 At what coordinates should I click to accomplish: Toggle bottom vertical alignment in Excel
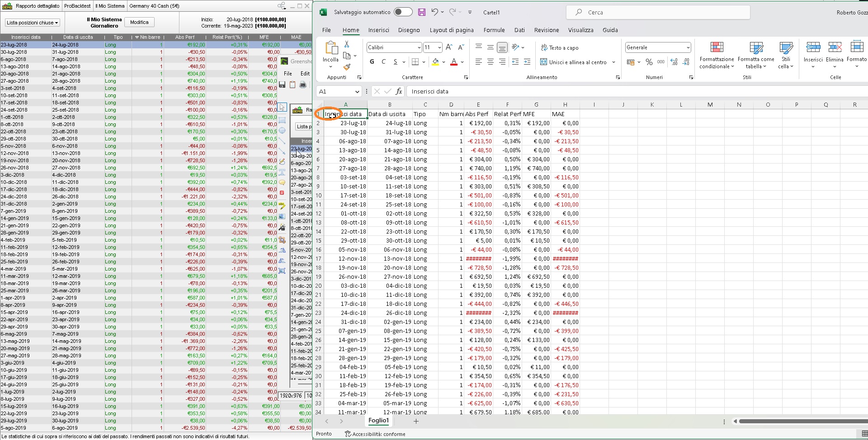coord(502,47)
